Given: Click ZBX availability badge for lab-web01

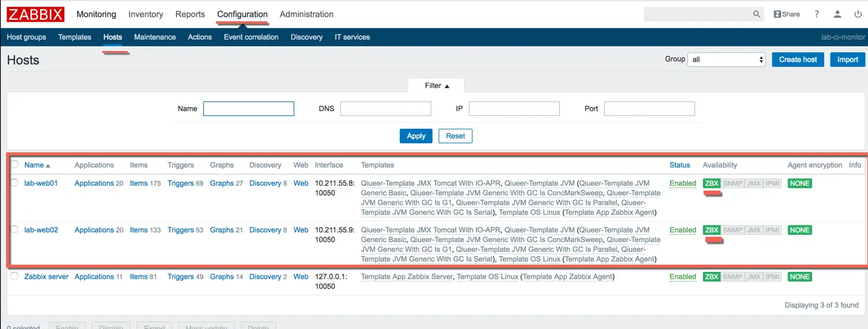Looking at the screenshot, I should pos(712,183).
